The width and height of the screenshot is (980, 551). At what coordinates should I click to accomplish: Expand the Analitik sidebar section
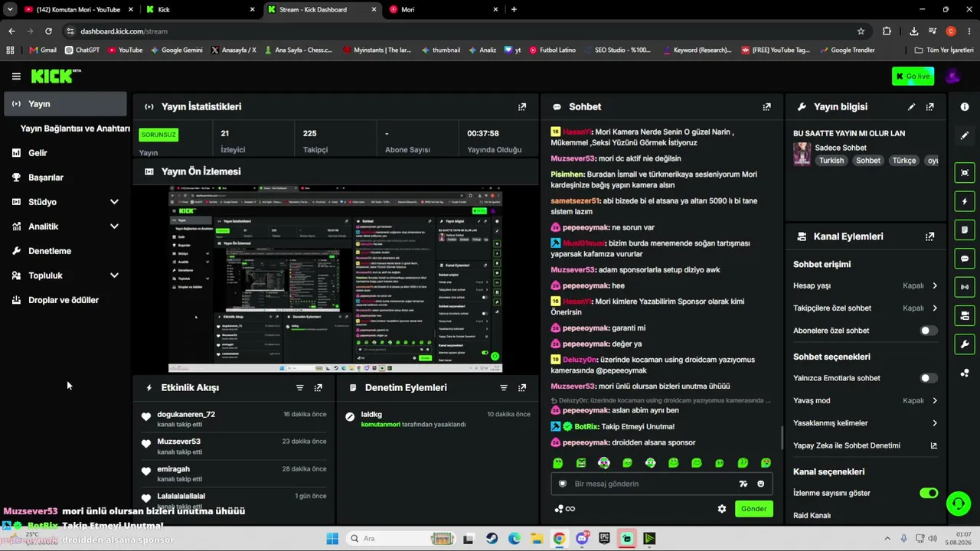pyautogui.click(x=114, y=227)
